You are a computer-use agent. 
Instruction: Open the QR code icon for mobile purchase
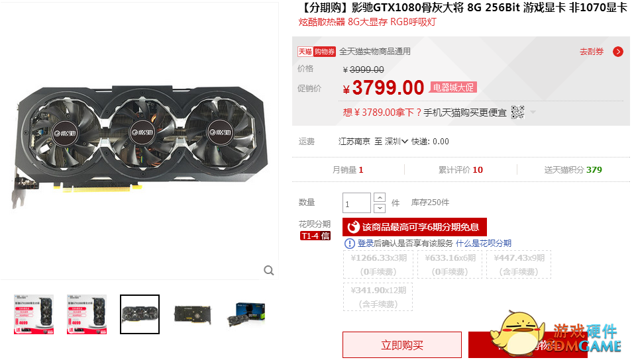tap(517, 113)
